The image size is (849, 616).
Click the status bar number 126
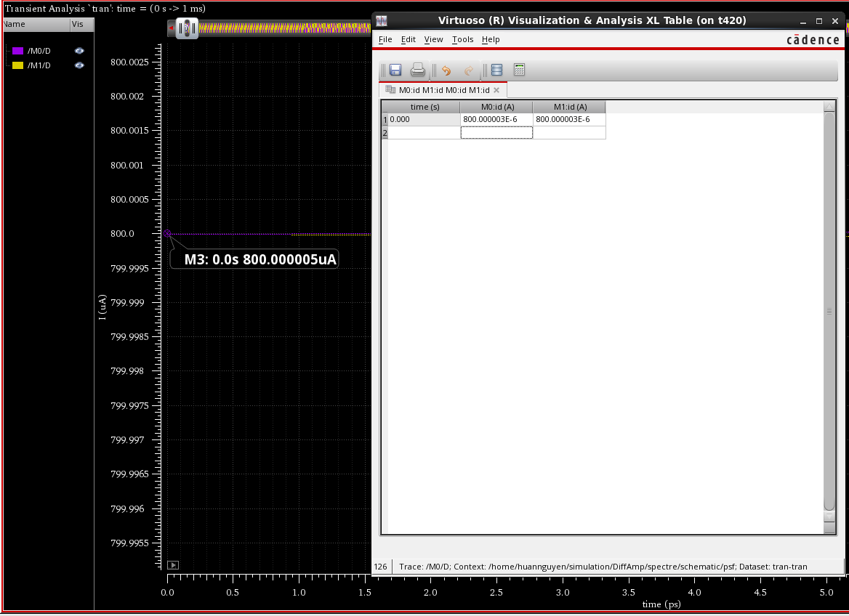(x=381, y=567)
